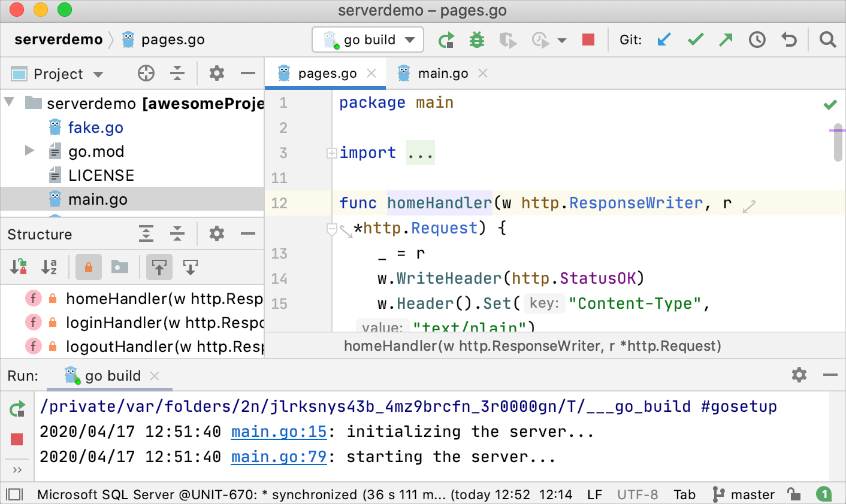Image resolution: width=846 pixels, height=504 pixels.
Task: Push changes with the green Git arrow
Action: pos(726,40)
